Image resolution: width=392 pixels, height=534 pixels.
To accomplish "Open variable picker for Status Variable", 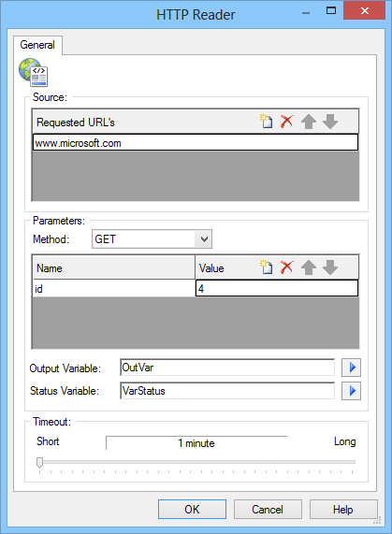I will click(x=351, y=391).
